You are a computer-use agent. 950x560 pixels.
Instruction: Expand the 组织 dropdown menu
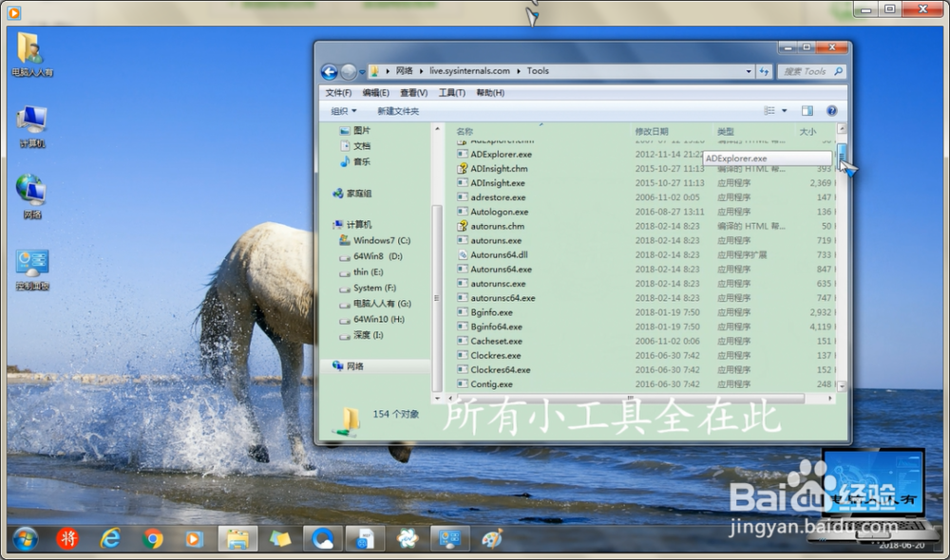[x=344, y=111]
